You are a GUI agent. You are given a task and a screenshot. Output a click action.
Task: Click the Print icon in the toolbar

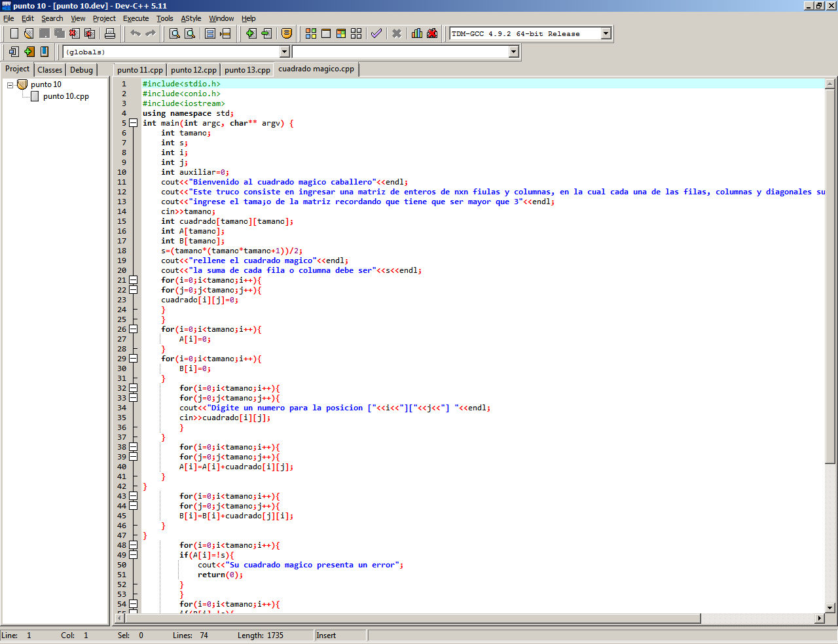coord(110,33)
